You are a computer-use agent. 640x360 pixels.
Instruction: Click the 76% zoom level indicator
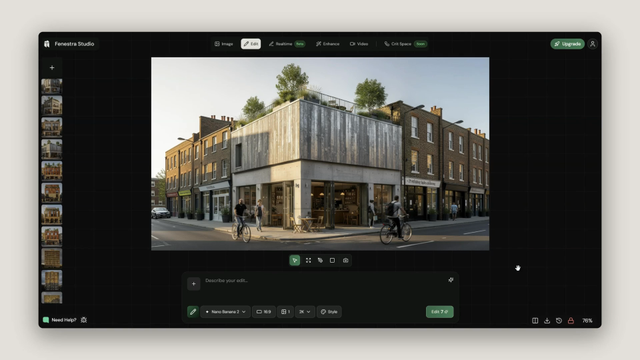(587, 321)
